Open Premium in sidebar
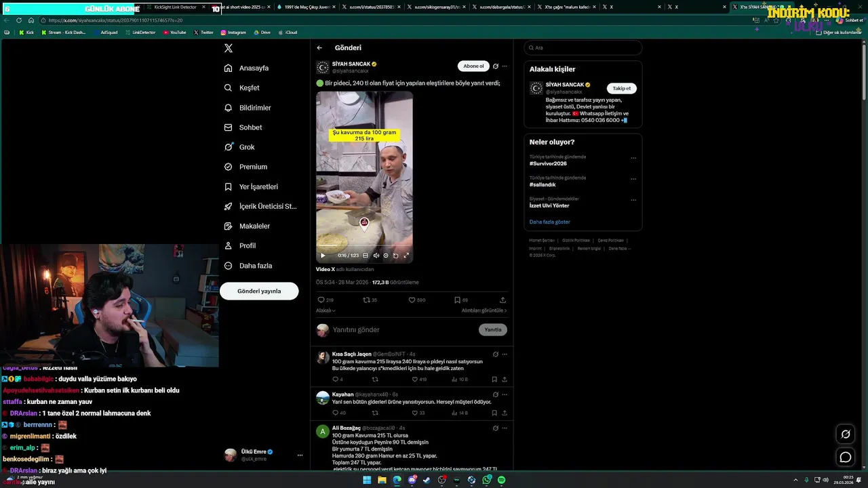 [x=245, y=167]
